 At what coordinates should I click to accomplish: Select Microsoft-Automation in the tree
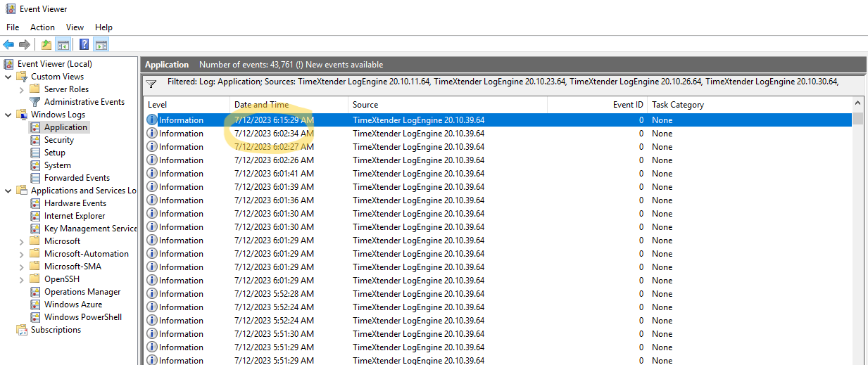point(87,254)
